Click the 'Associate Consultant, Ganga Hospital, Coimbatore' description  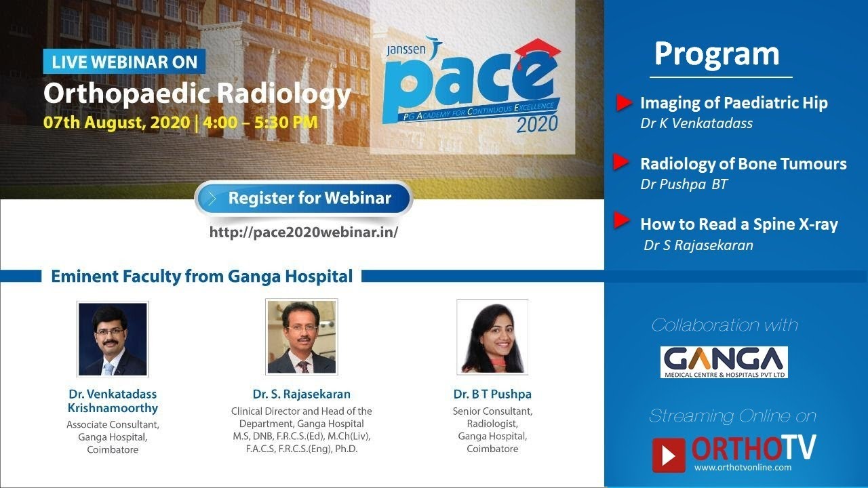(x=113, y=437)
